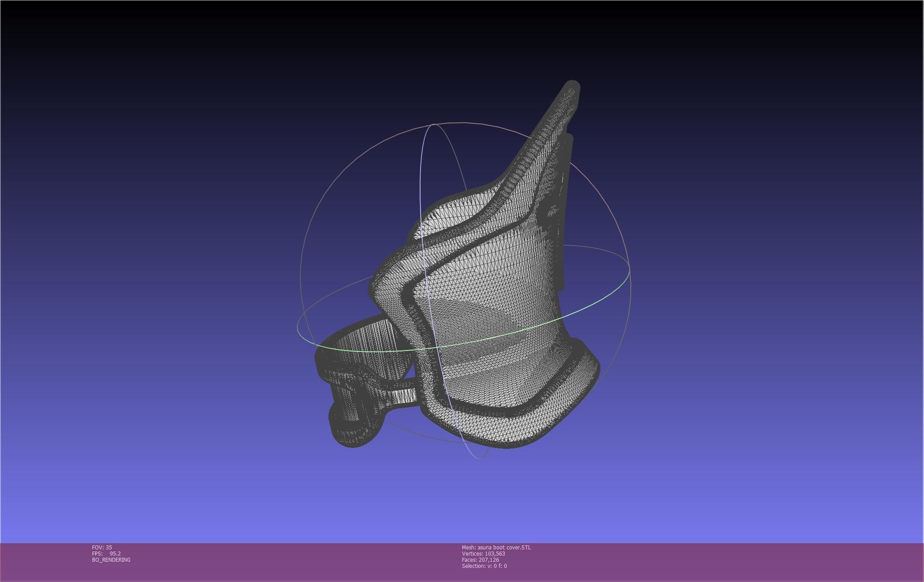The width and height of the screenshot is (924, 582).
Task: Click the Faces: 207,126 info line
Action: (481, 560)
